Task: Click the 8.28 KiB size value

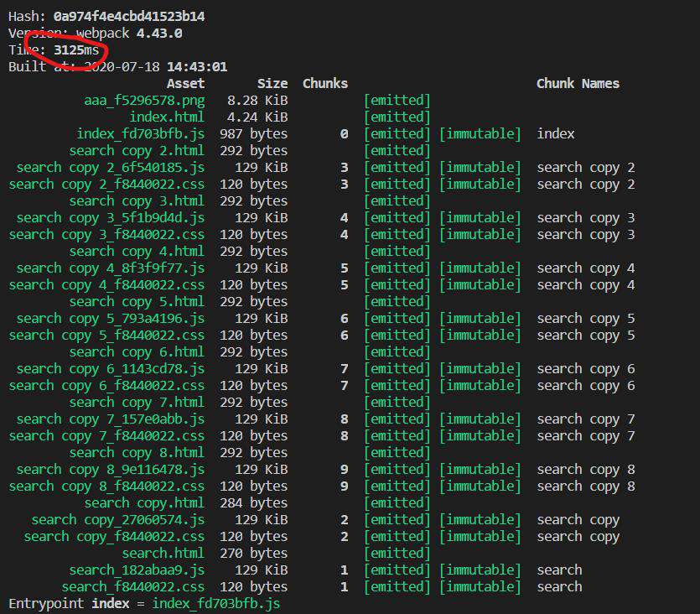Action: point(257,101)
